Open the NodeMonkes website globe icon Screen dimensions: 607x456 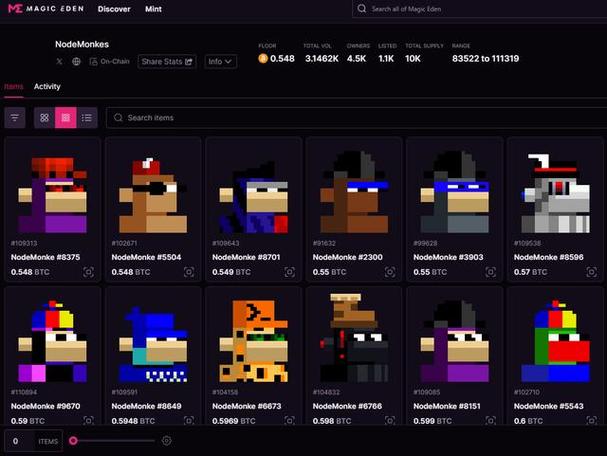click(x=76, y=61)
